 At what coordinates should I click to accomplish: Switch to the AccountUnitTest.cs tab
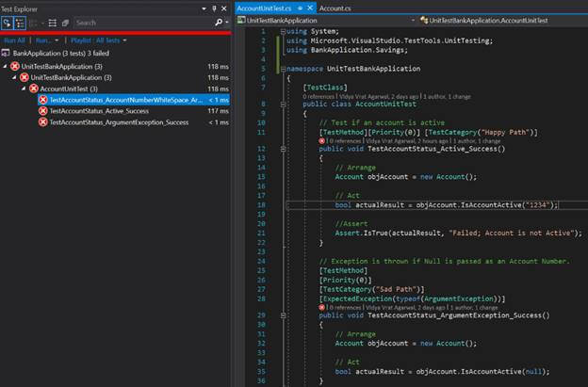(x=264, y=8)
